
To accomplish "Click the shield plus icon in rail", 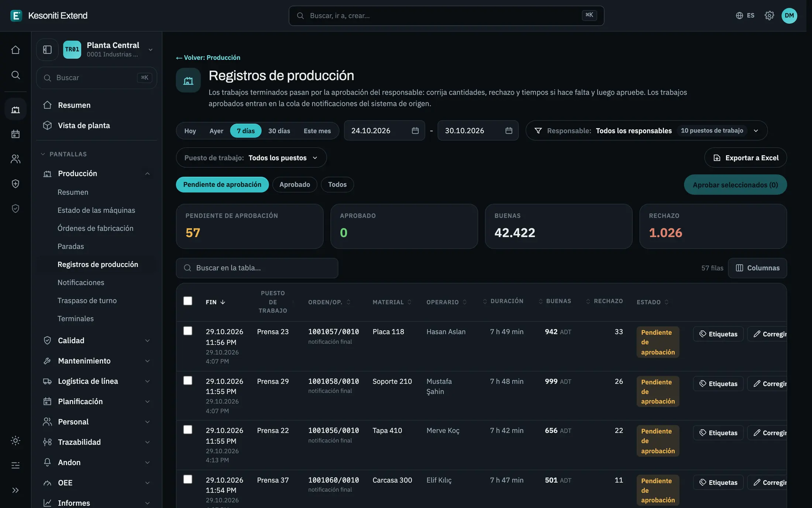I will point(16,184).
